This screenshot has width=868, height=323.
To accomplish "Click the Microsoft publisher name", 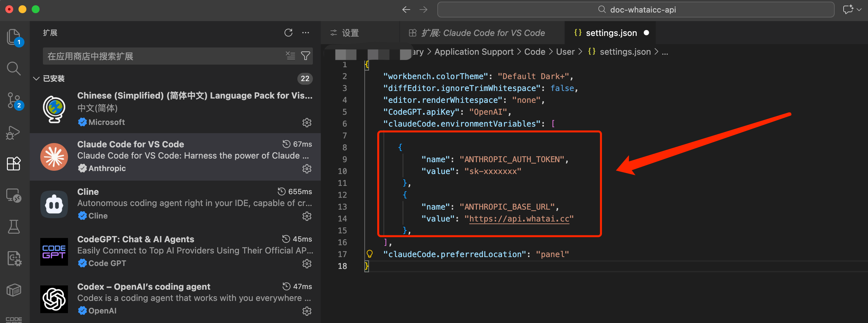I will coord(107,122).
